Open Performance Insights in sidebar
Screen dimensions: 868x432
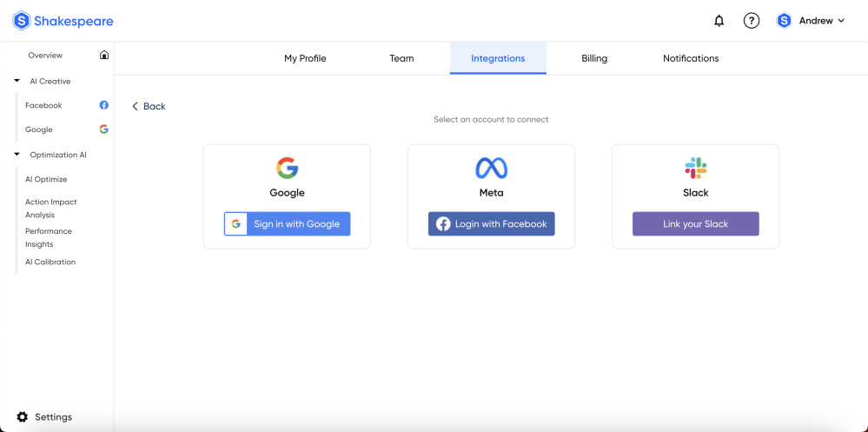click(48, 237)
